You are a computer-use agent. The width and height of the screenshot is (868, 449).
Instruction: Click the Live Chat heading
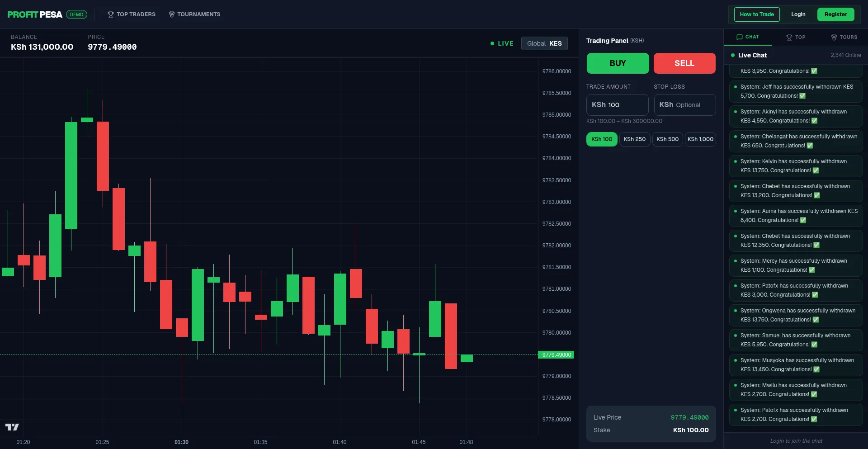752,55
